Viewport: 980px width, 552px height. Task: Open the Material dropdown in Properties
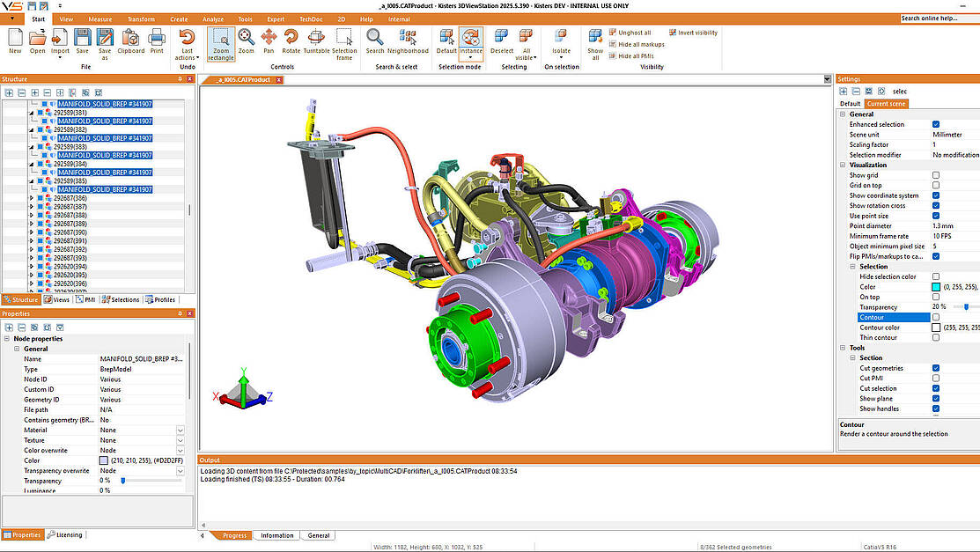click(x=180, y=430)
